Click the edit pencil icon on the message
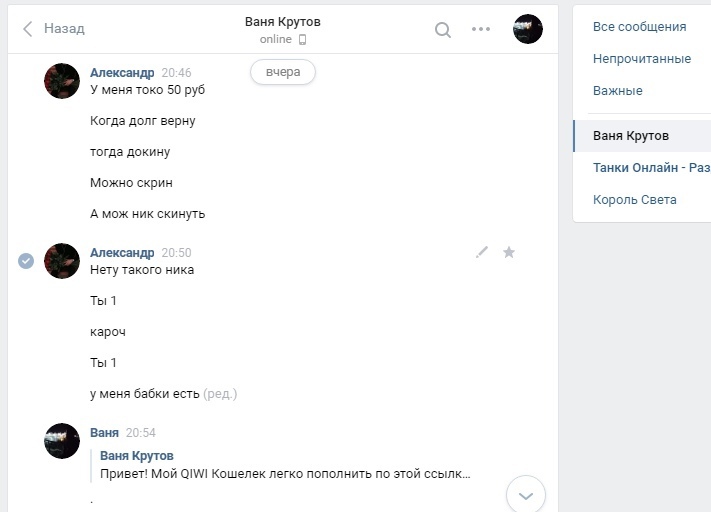This screenshot has height=512, width=711. (481, 253)
